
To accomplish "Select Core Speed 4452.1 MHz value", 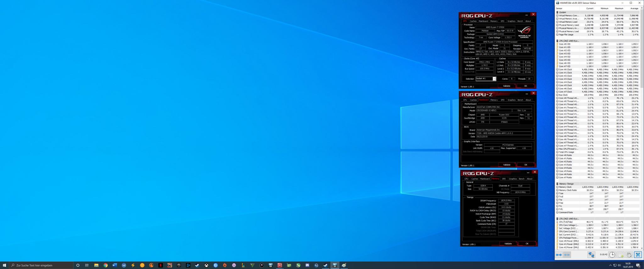I will [x=485, y=62].
